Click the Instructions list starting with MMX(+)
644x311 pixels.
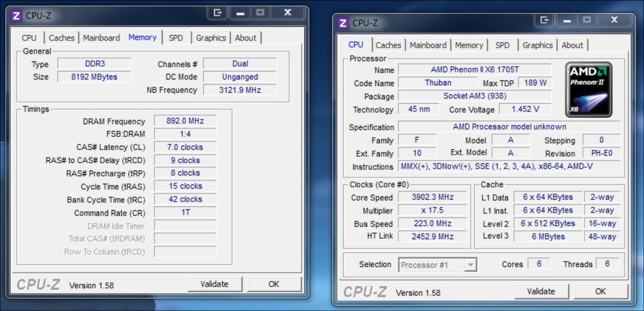click(509, 166)
